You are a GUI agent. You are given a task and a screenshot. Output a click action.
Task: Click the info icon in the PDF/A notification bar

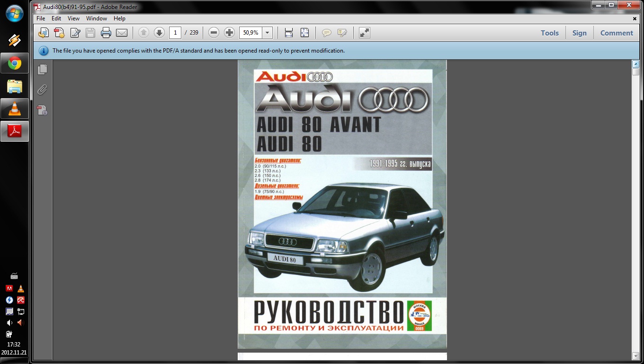[43, 51]
